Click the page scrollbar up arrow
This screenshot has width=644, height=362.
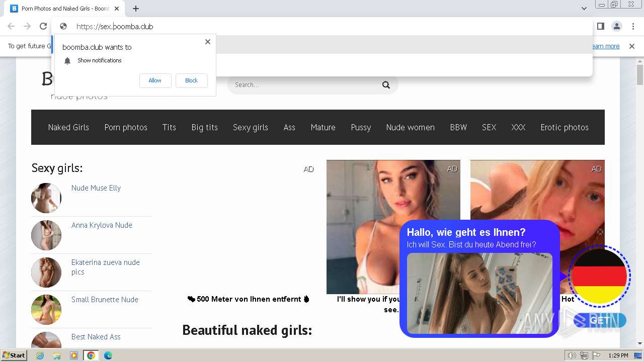coord(640,61)
